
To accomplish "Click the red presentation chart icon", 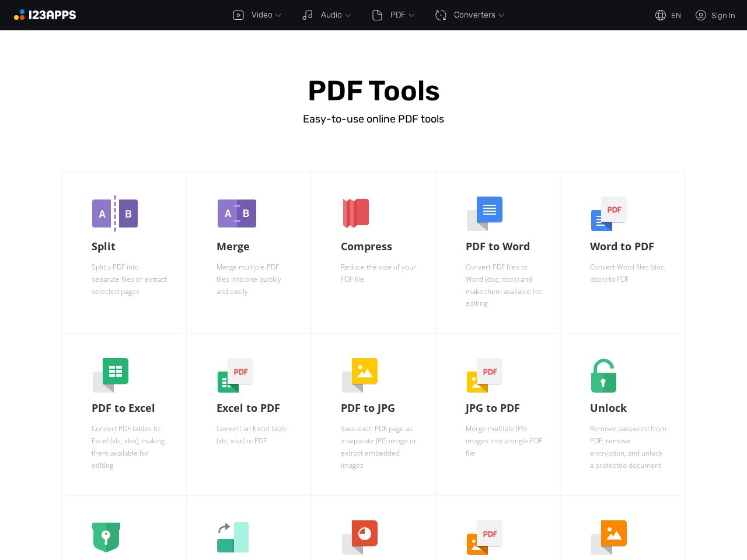I will (x=359, y=537).
